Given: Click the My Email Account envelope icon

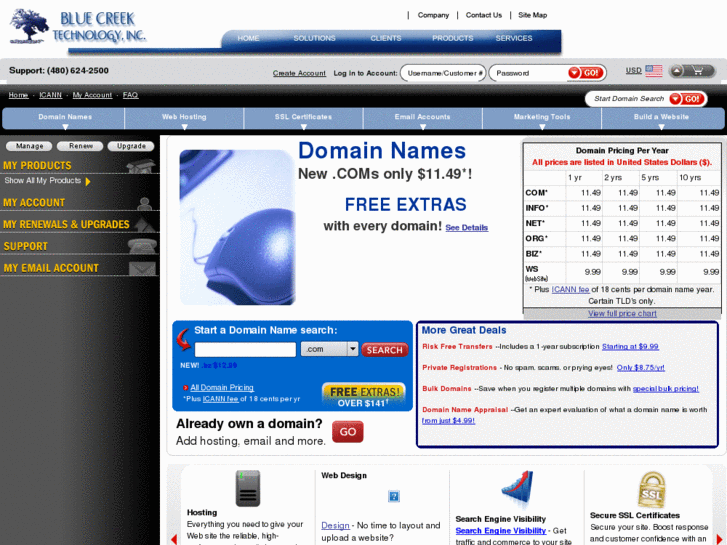Looking at the screenshot, I should (x=142, y=269).
